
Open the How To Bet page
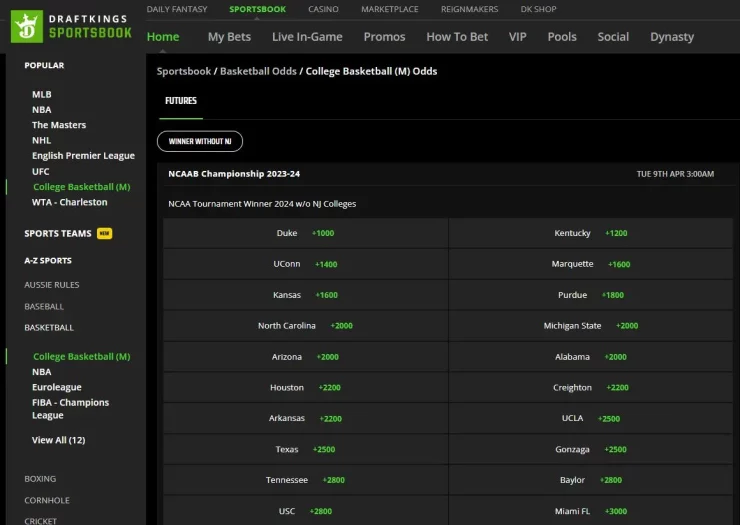(x=457, y=37)
